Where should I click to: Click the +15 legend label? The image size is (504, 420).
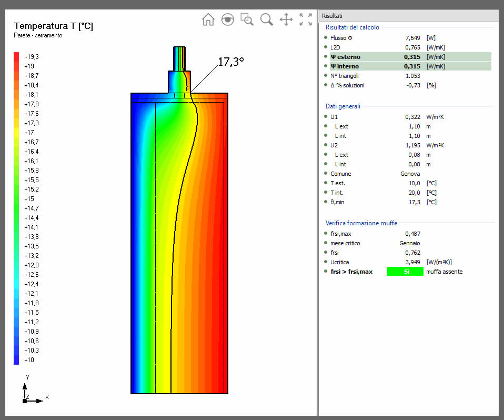coord(29,199)
